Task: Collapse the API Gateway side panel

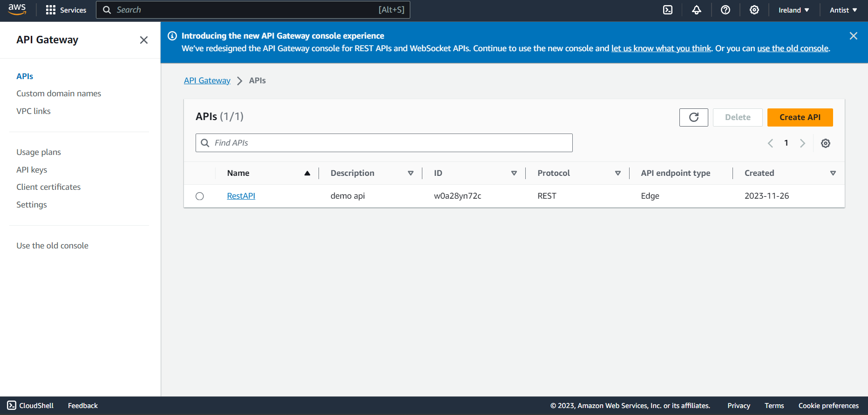Action: pyautogui.click(x=144, y=40)
